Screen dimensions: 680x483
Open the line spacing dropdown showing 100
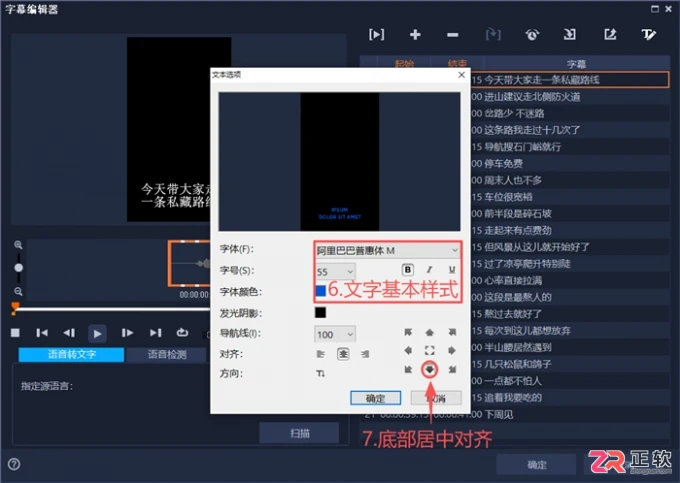[335, 334]
